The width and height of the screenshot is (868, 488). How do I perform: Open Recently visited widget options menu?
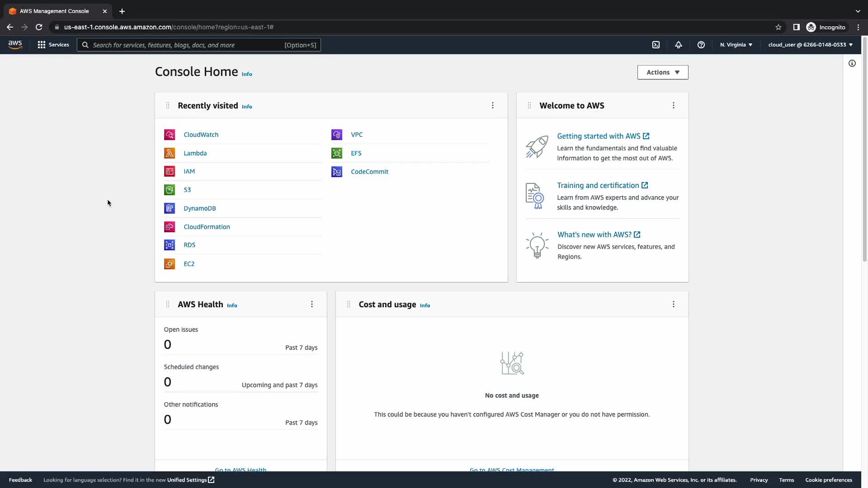click(x=493, y=105)
